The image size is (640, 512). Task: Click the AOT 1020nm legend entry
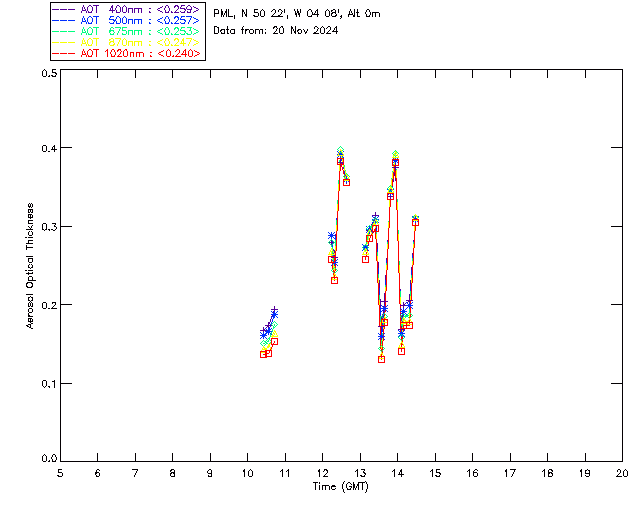coord(126,53)
